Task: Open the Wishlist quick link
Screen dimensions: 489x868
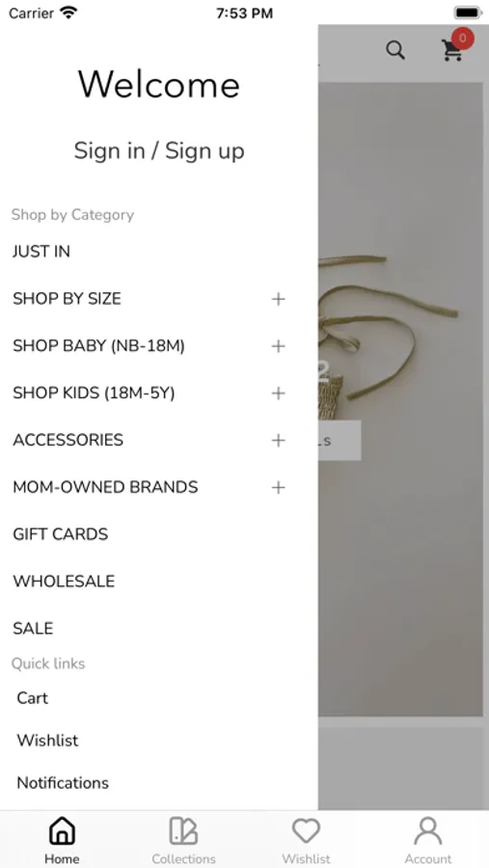Action: point(47,740)
